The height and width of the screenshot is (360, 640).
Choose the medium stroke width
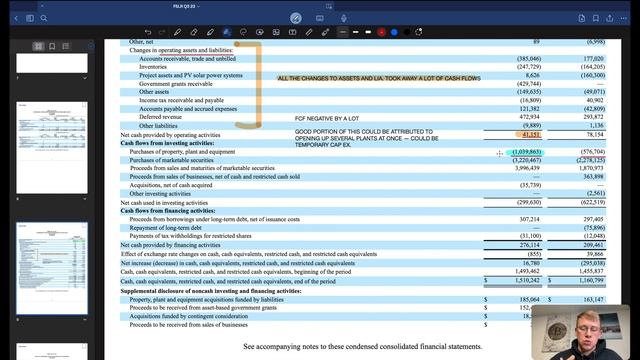(x=356, y=32)
